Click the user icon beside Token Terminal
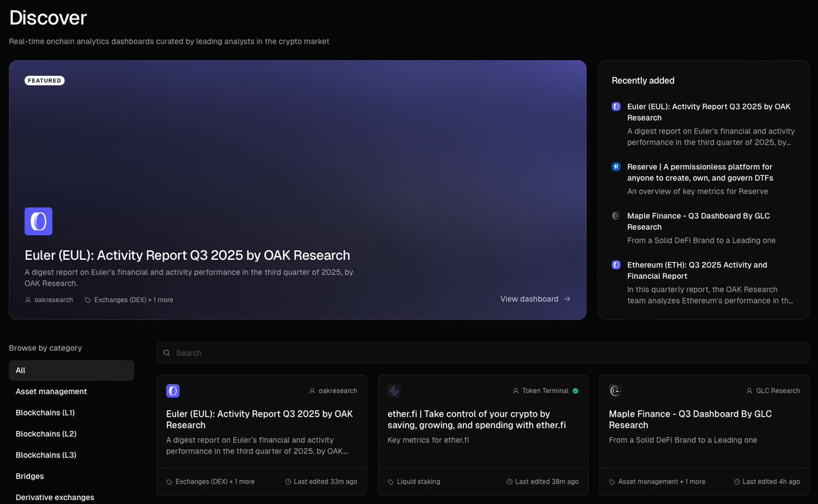Screen dimensions: 818x504 click(x=516, y=391)
